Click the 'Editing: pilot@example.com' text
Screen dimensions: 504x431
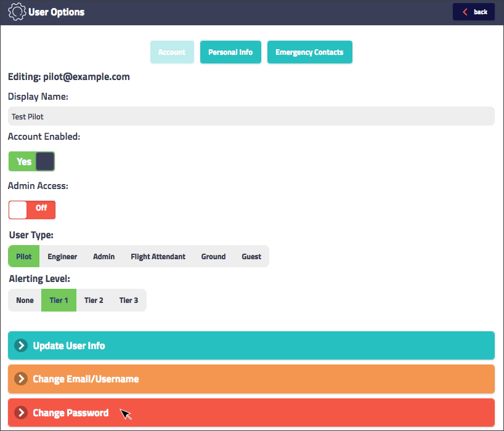pos(69,77)
